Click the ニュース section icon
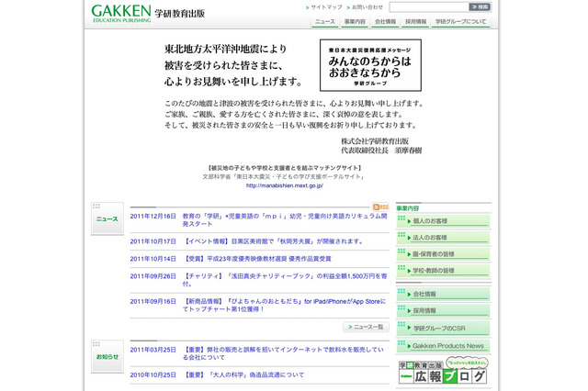 [x=107, y=218]
